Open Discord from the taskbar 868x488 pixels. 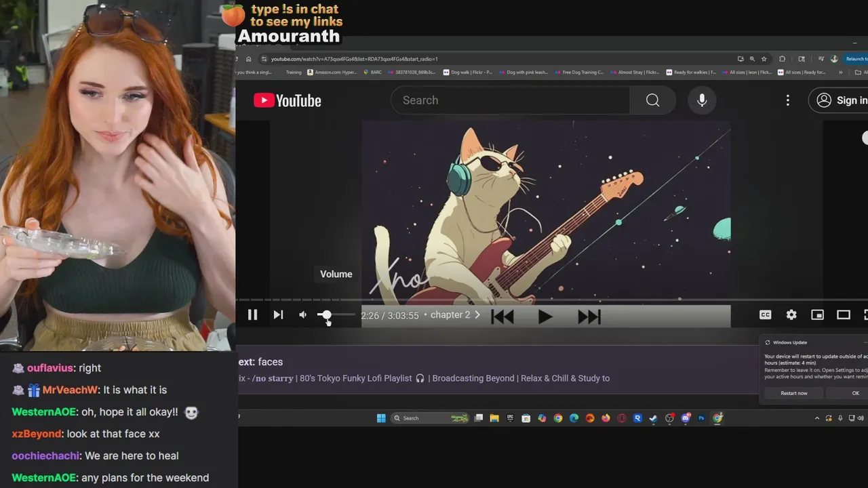click(x=686, y=418)
